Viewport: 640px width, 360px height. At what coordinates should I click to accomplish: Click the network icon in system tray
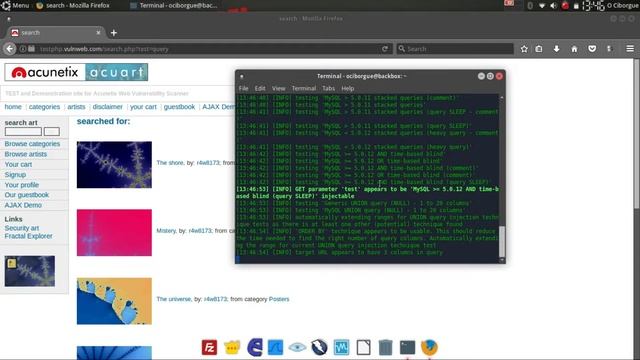click(x=542, y=6)
